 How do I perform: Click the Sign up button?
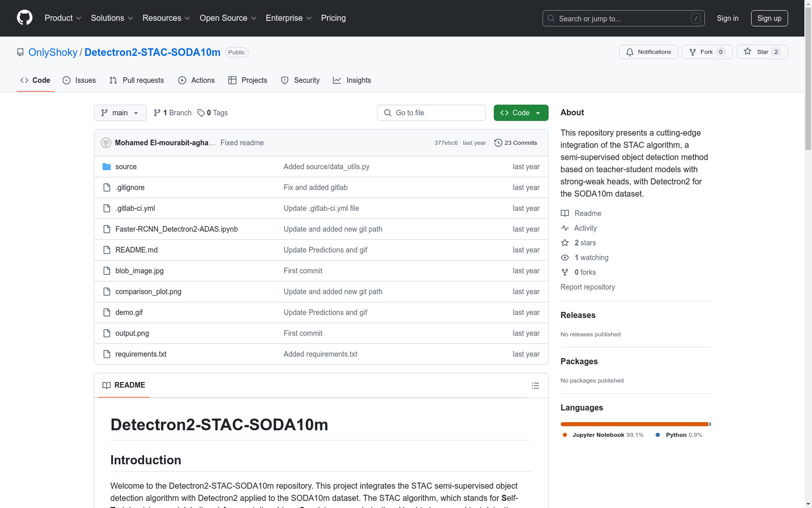point(769,18)
